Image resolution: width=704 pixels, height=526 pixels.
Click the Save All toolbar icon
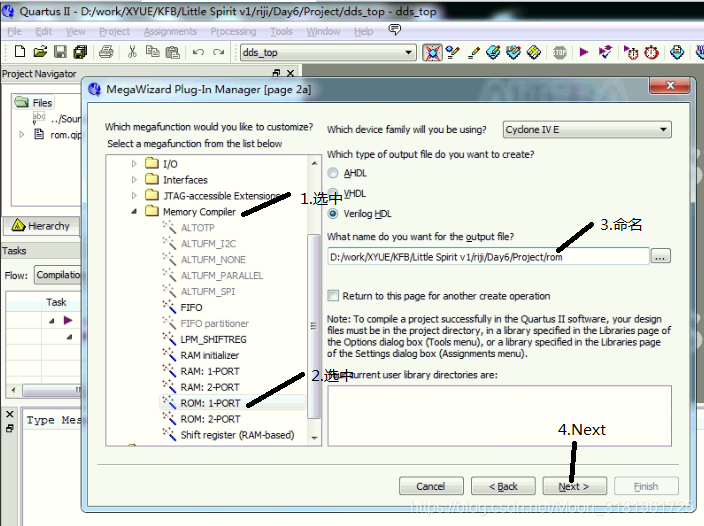coord(80,52)
